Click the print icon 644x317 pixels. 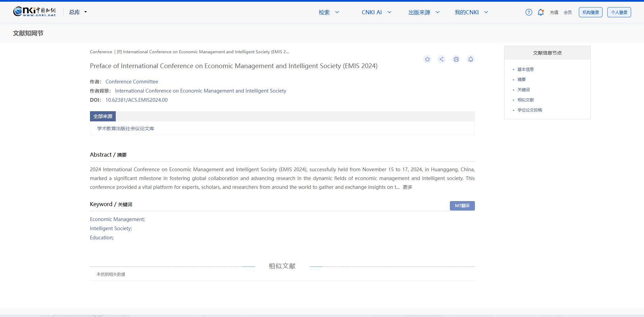tap(456, 59)
